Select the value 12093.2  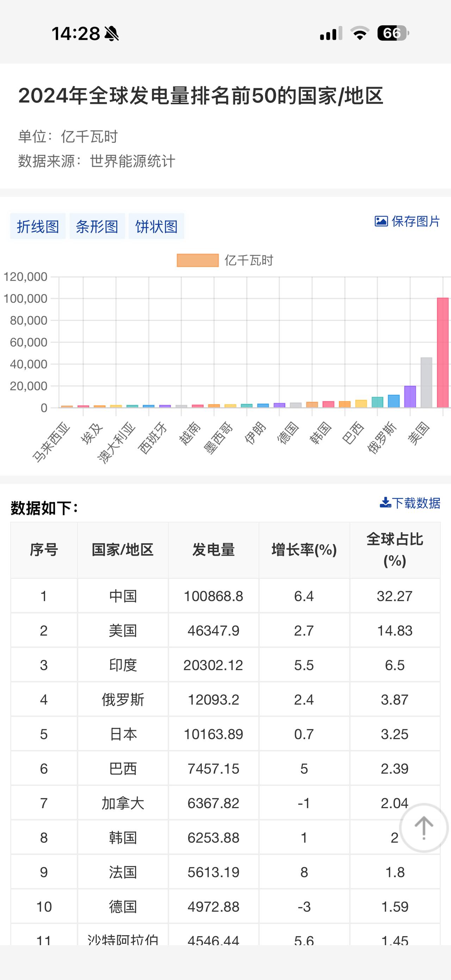click(214, 699)
